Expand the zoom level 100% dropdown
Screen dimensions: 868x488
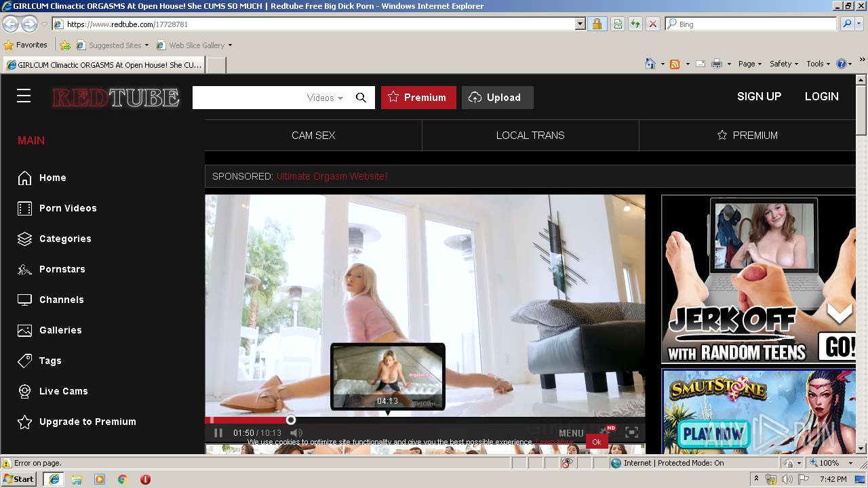coord(850,463)
